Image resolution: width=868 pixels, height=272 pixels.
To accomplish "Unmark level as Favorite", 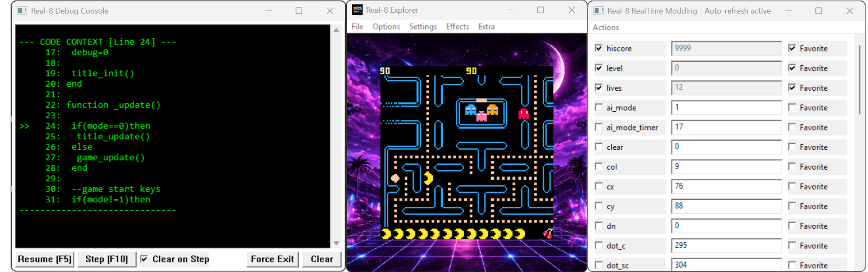I will (792, 68).
